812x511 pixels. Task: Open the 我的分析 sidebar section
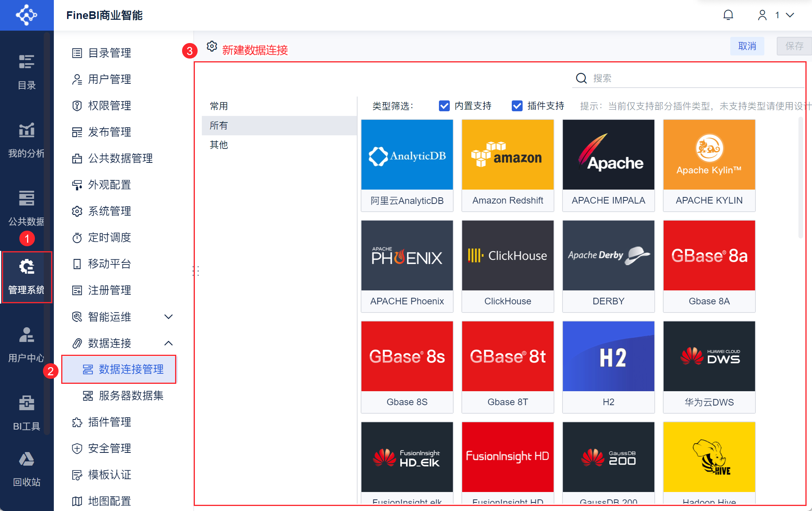coord(26,140)
